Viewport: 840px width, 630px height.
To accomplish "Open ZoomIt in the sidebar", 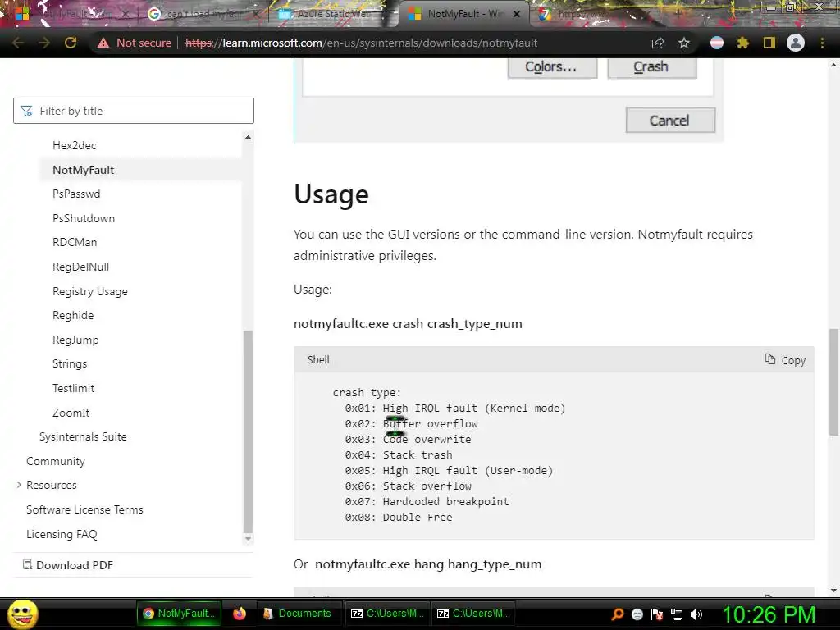I will pos(71,413).
